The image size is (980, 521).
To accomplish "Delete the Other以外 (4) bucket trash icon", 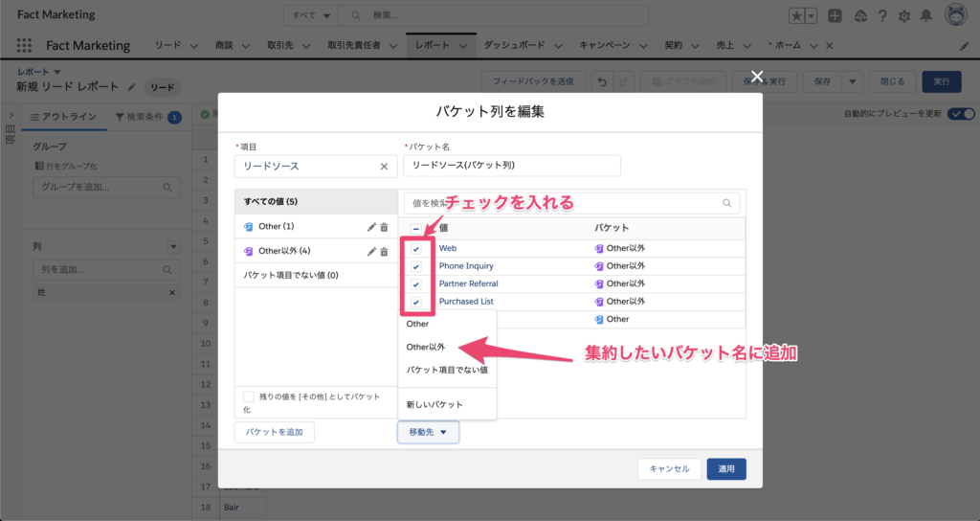I will pyautogui.click(x=385, y=252).
